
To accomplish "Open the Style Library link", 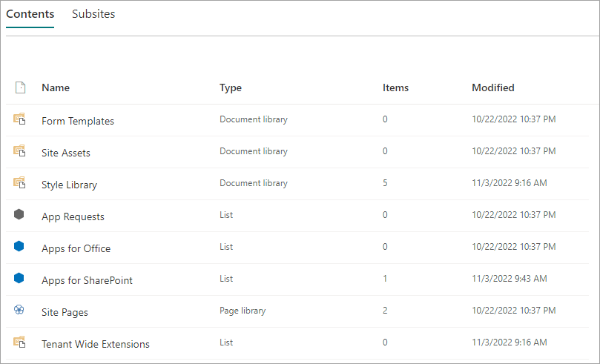I will click(x=69, y=185).
